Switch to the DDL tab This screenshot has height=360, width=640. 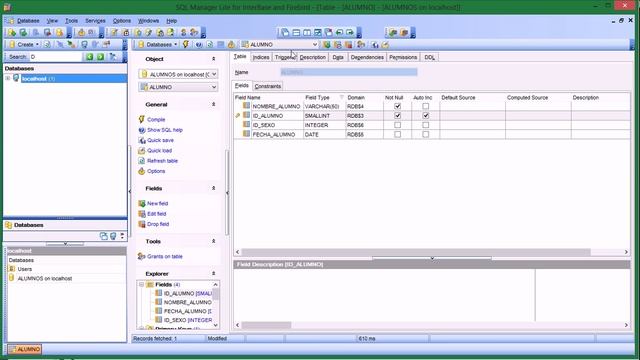coord(429,57)
